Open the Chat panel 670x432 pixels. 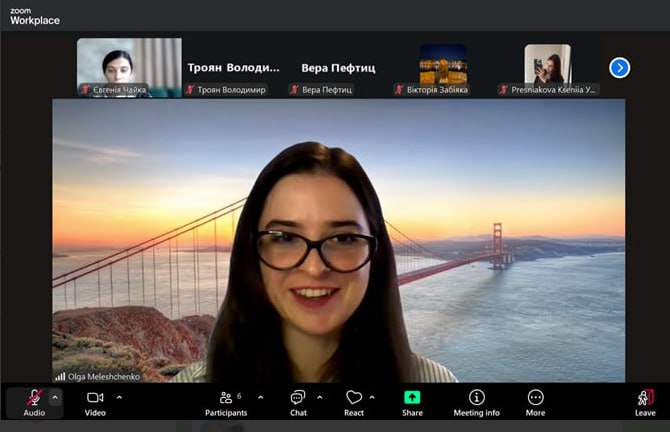298,402
